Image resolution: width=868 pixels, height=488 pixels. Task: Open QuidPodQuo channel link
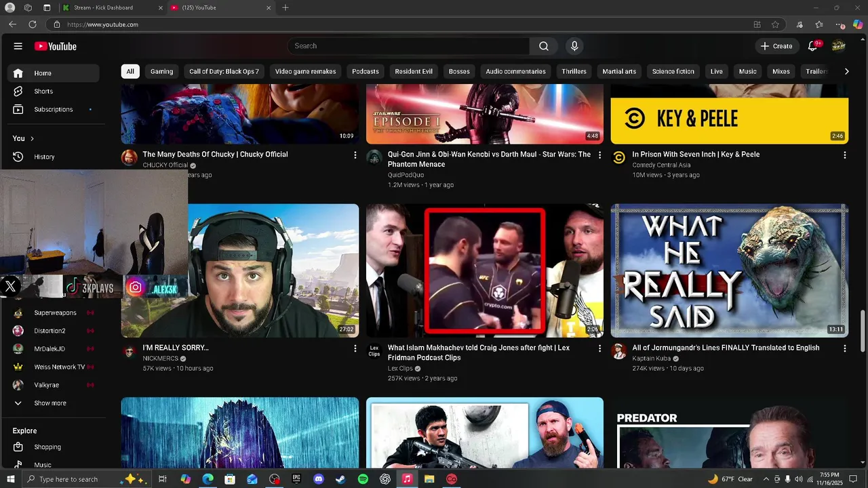point(406,175)
